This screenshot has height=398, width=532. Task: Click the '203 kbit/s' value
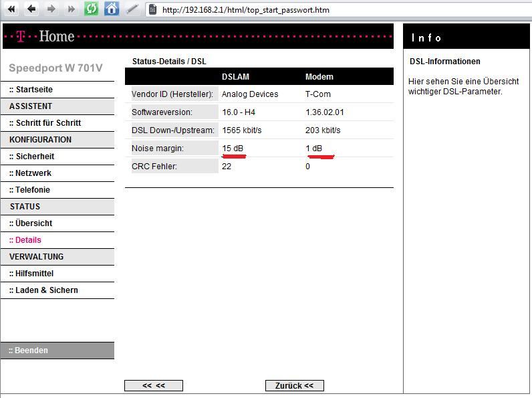[x=323, y=130]
